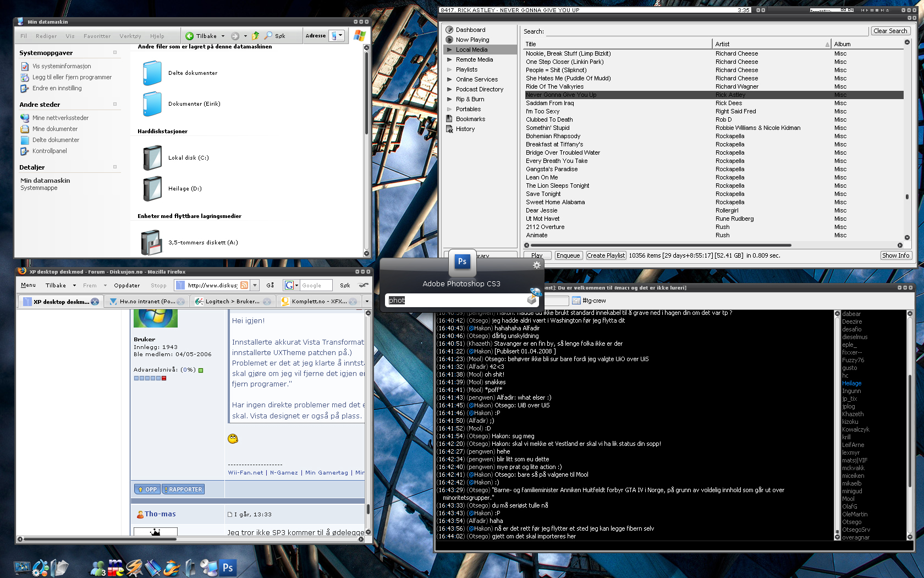Open the Tho-mas username link
Screen dimensions: 924x578
tap(160, 514)
